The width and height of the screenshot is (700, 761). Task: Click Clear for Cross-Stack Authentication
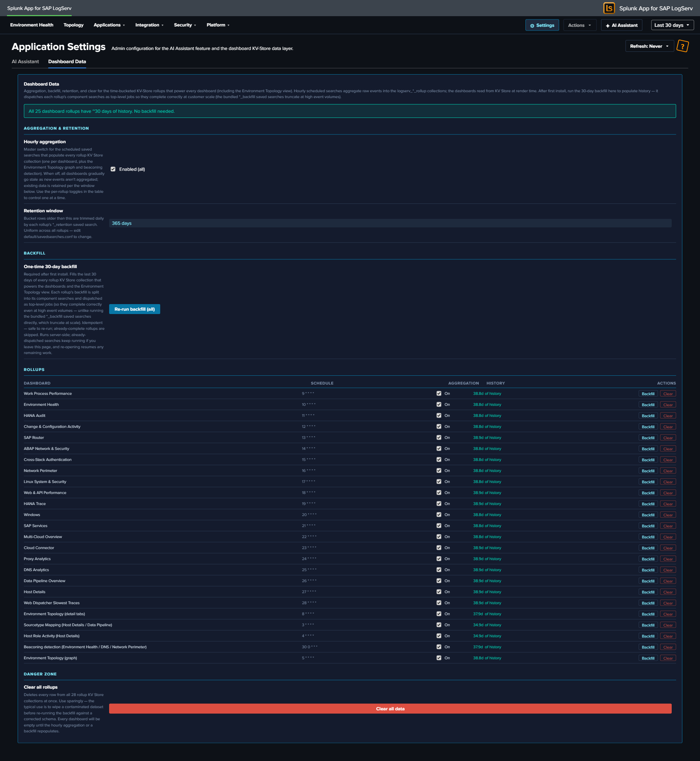click(667, 459)
